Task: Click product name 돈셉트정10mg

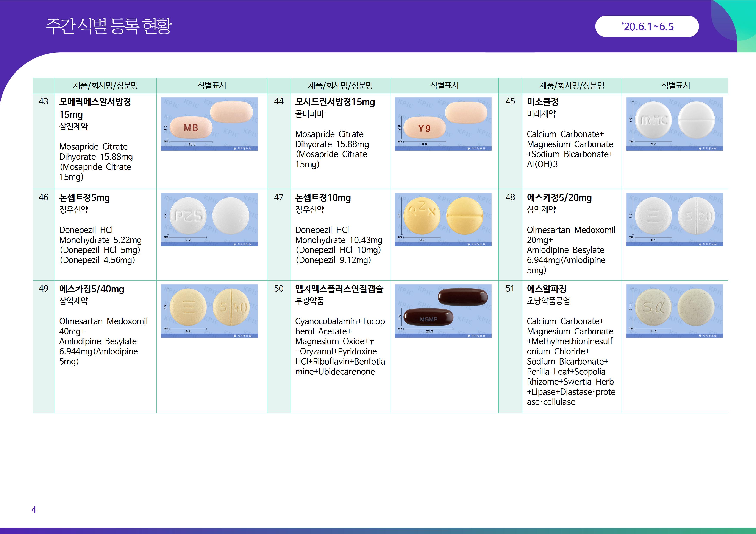Action: click(x=323, y=198)
